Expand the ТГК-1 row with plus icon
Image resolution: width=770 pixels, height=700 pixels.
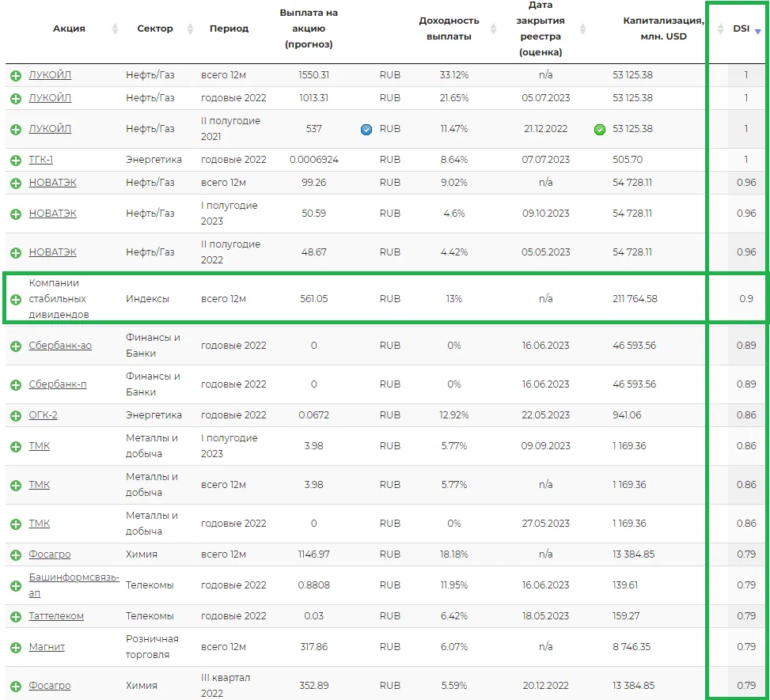click(x=15, y=160)
